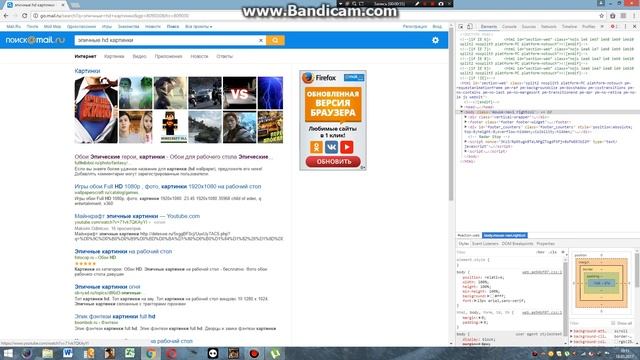Open the Timeline tab in DevTools
This screenshot has width=640, height=360.
coord(569,27)
